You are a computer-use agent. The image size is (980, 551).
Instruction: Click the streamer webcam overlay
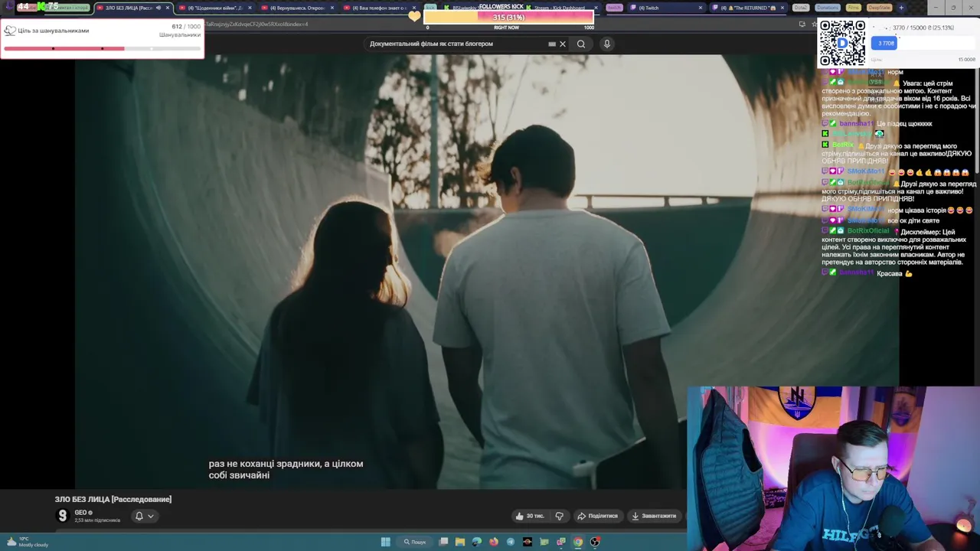pos(832,468)
